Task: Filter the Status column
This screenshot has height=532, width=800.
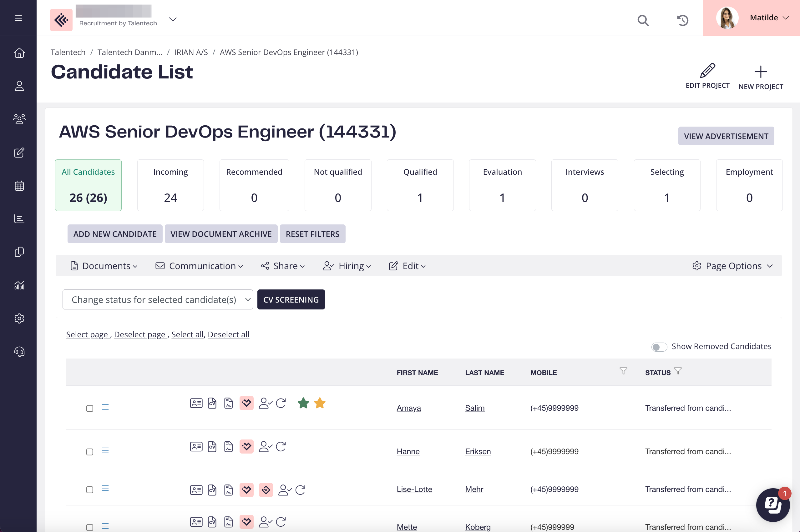Action: point(677,371)
